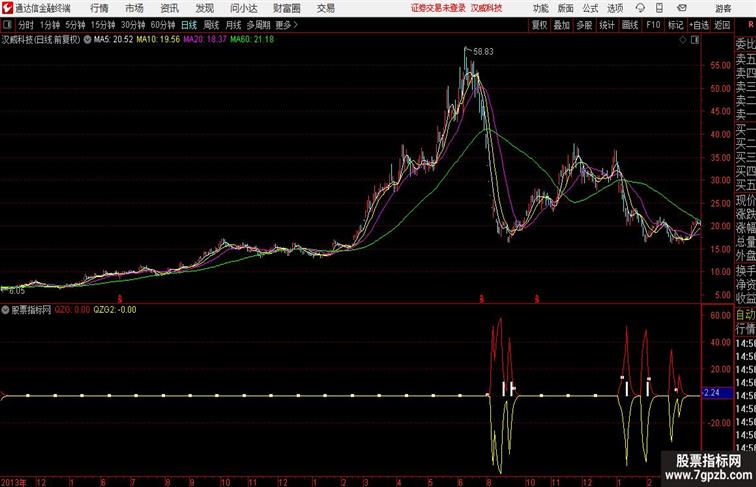Click the 自动 label in right sidebar

[745, 314]
